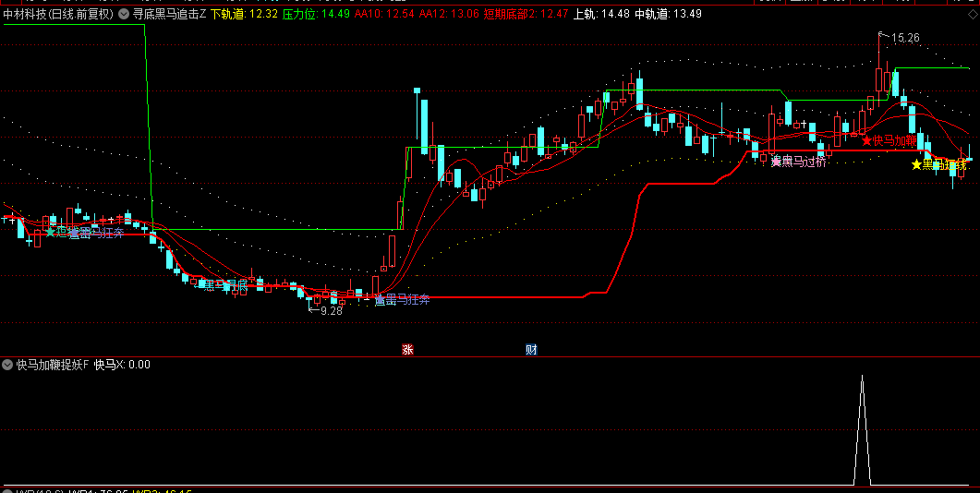Screen dimensions: 980x493
Task: Click the 中材科技(日线.前复权) chart title
Action: (58, 14)
